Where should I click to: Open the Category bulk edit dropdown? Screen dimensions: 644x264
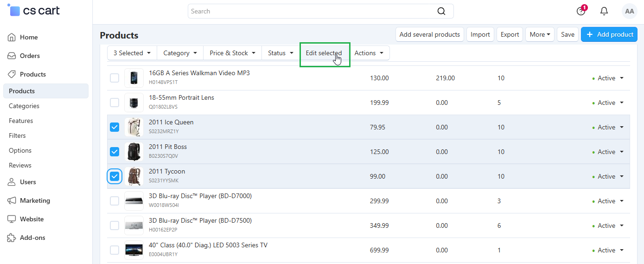pos(180,53)
